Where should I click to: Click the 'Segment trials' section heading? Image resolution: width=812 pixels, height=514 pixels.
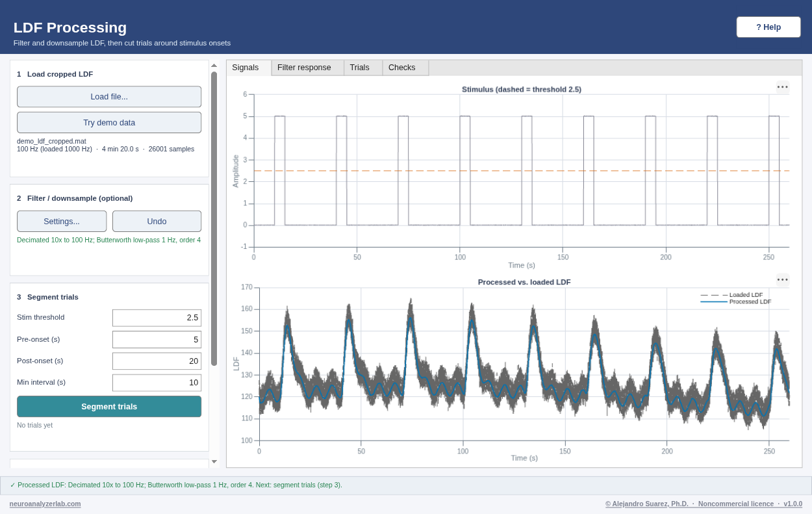[x=53, y=297]
